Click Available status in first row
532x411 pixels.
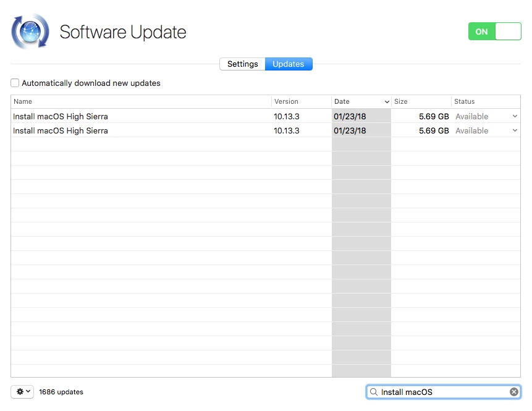[471, 116]
